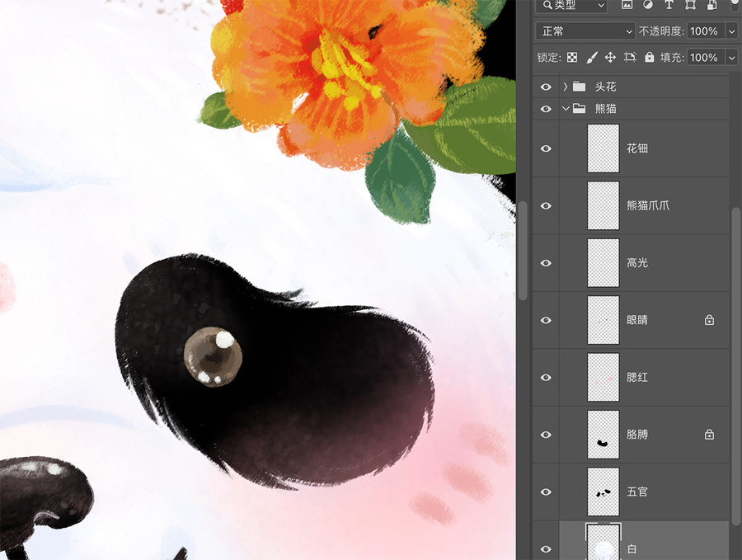Select the 熊猫爪爪 layer thumbnail
742x560 pixels.
pyautogui.click(x=603, y=206)
